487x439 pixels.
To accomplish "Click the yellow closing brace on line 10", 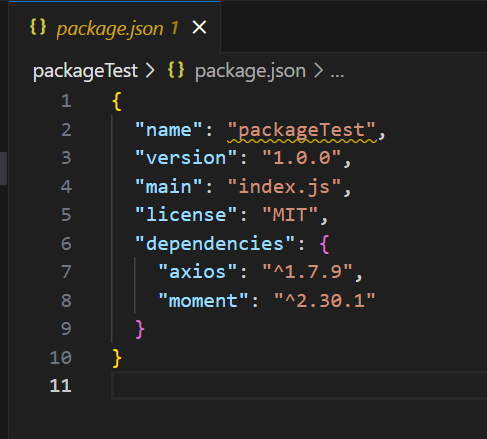I will [117, 358].
